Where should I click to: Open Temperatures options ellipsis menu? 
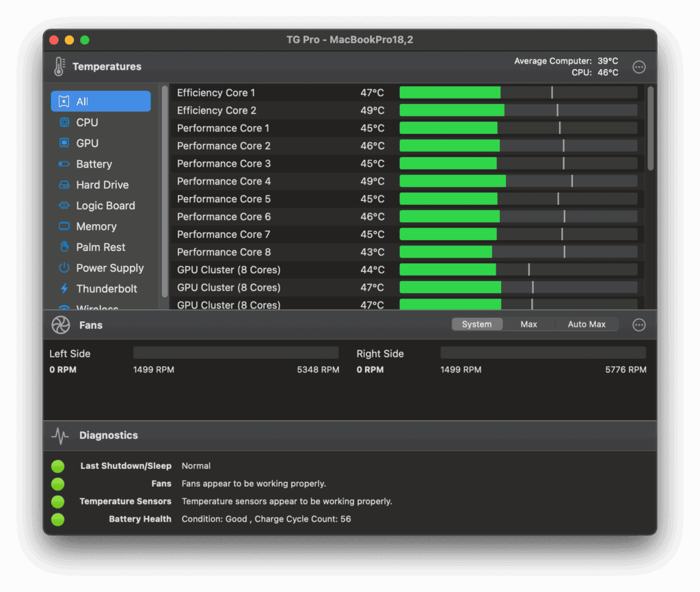point(639,67)
